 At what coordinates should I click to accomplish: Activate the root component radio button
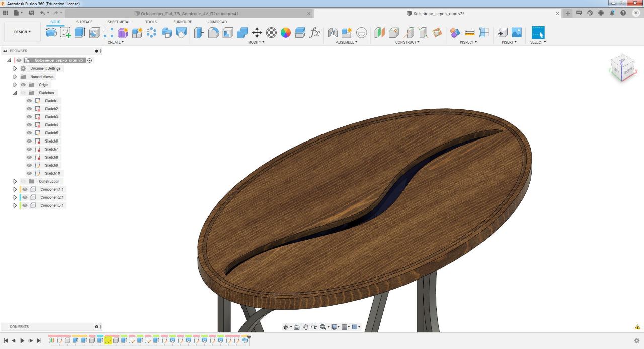click(90, 60)
